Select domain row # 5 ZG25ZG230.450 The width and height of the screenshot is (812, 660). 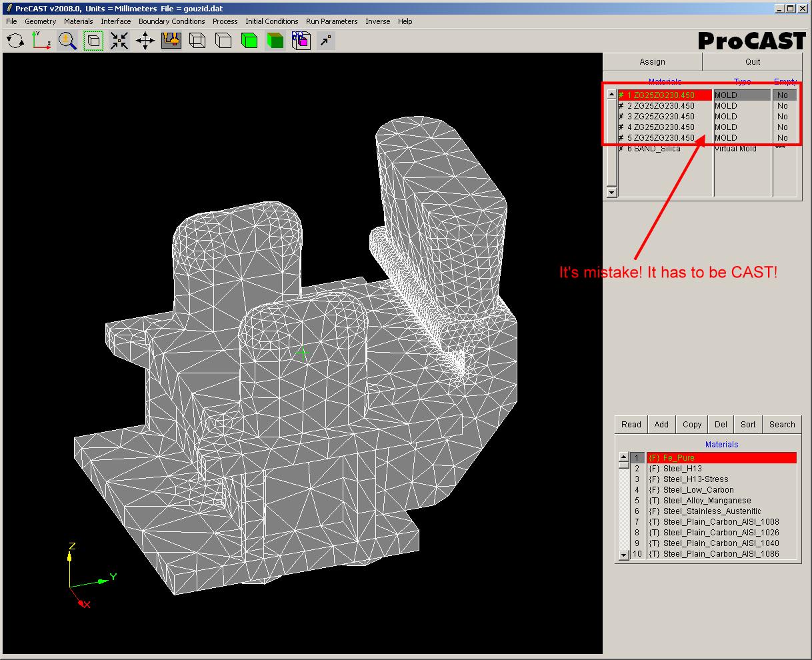click(x=665, y=138)
